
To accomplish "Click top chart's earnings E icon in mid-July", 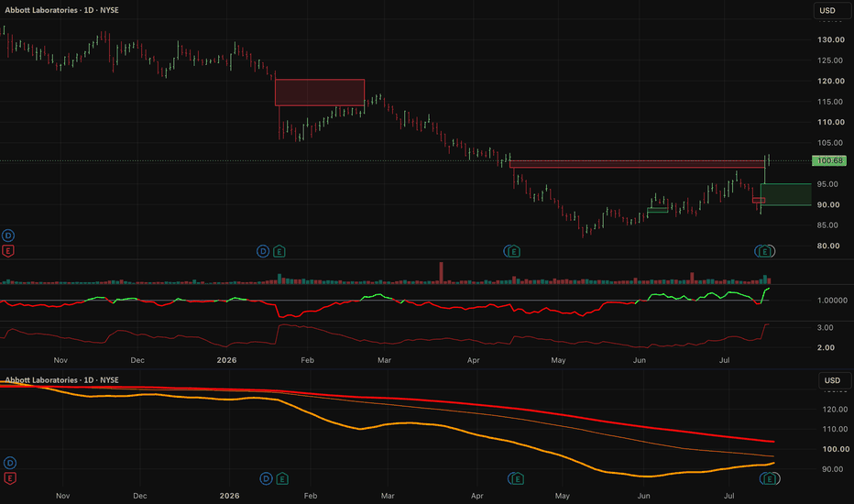I will tap(765, 251).
